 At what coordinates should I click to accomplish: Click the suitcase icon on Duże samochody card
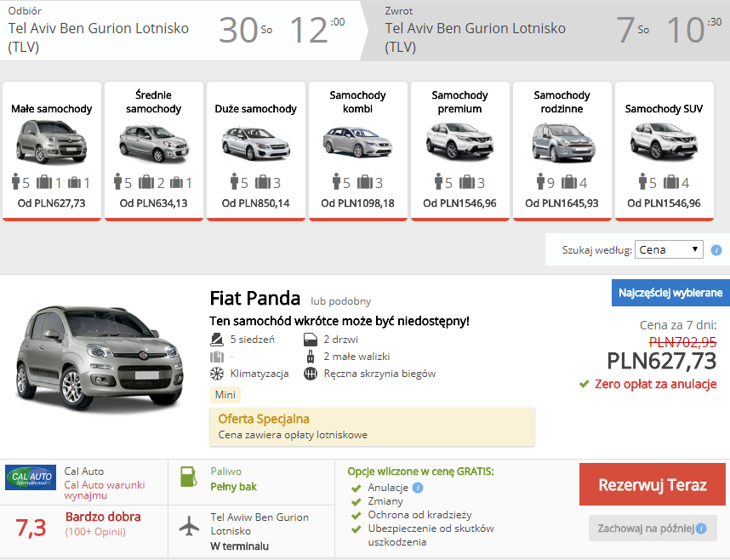point(263,181)
